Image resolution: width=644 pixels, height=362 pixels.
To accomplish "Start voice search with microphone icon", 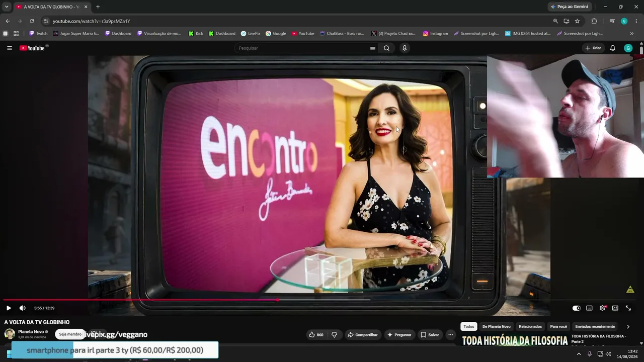I will (405, 48).
